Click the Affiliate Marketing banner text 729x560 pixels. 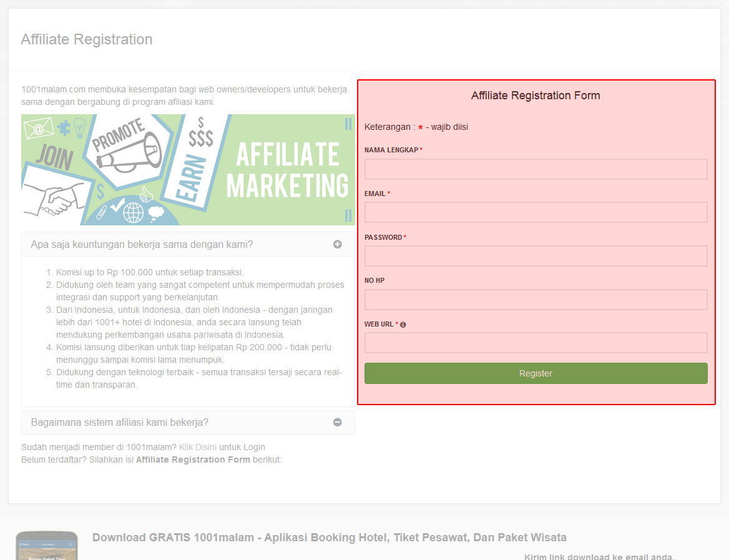287,170
